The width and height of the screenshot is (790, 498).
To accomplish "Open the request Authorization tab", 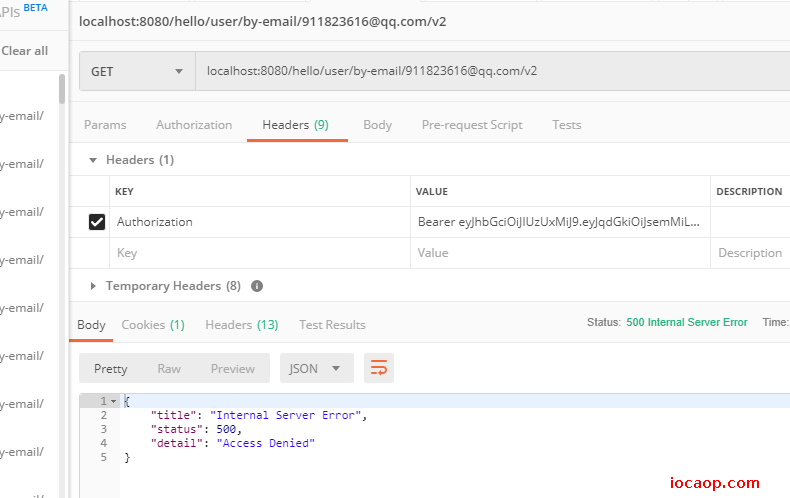I will 194,125.
